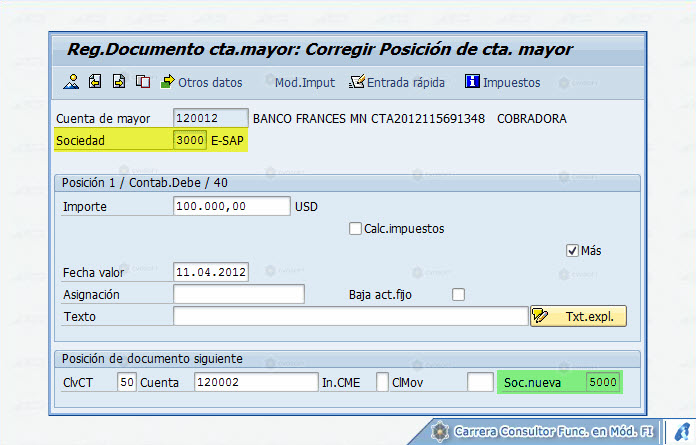Open Impuestos tax info icon
696x445 pixels.
tap(472, 82)
